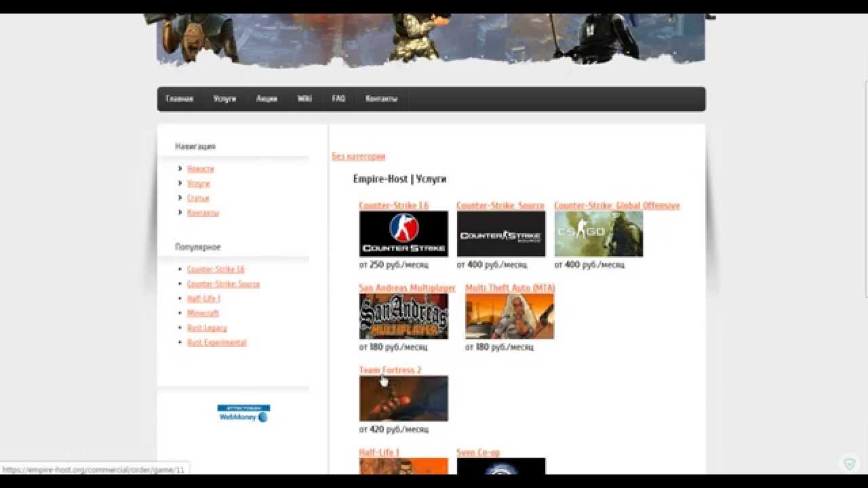Open Half-Life 1 in the Популярное list
This screenshot has height=488, width=868.
point(203,299)
